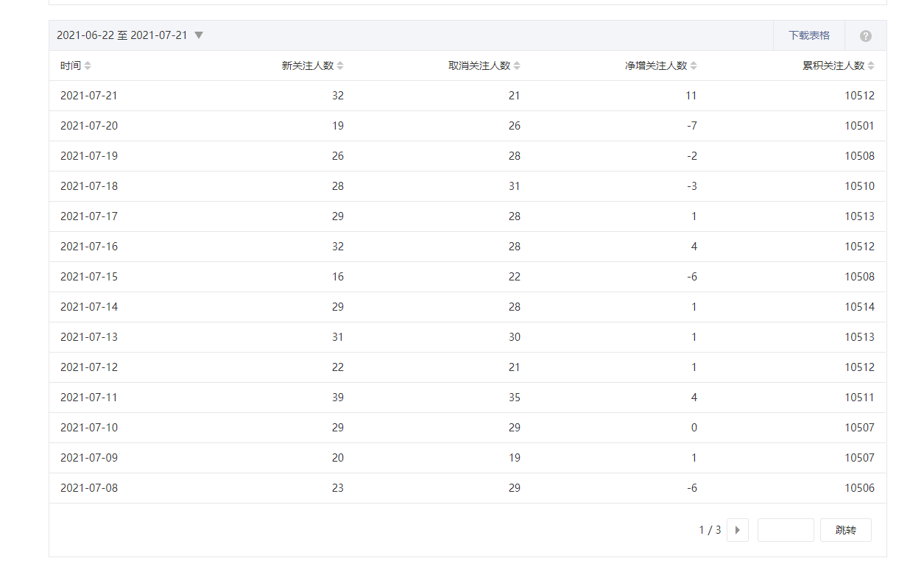Viewport: 924px width, 572px height.
Task: Sort by 取消关注人数 column arrows
Action: pyautogui.click(x=517, y=66)
